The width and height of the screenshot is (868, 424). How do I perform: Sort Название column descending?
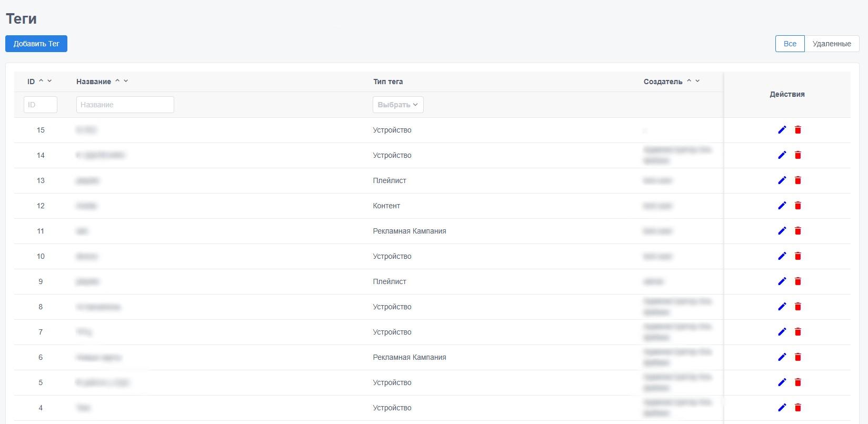(126, 81)
